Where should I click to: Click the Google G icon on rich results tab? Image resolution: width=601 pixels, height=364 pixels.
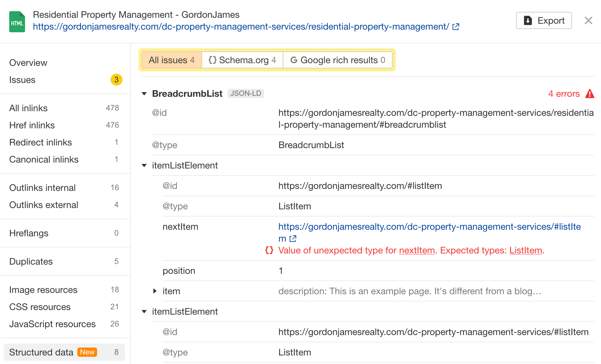(x=294, y=60)
